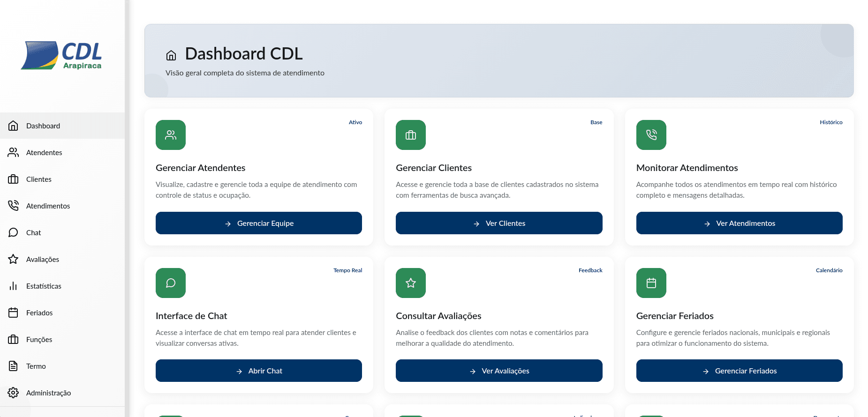Open the Administração sidebar entry

pyautogui.click(x=62, y=393)
